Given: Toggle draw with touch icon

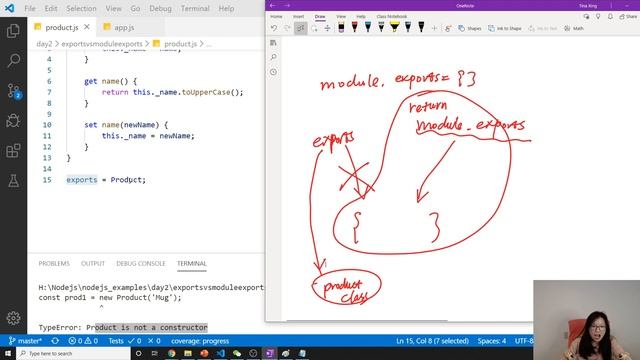Looking at the screenshot, I should (x=448, y=28).
